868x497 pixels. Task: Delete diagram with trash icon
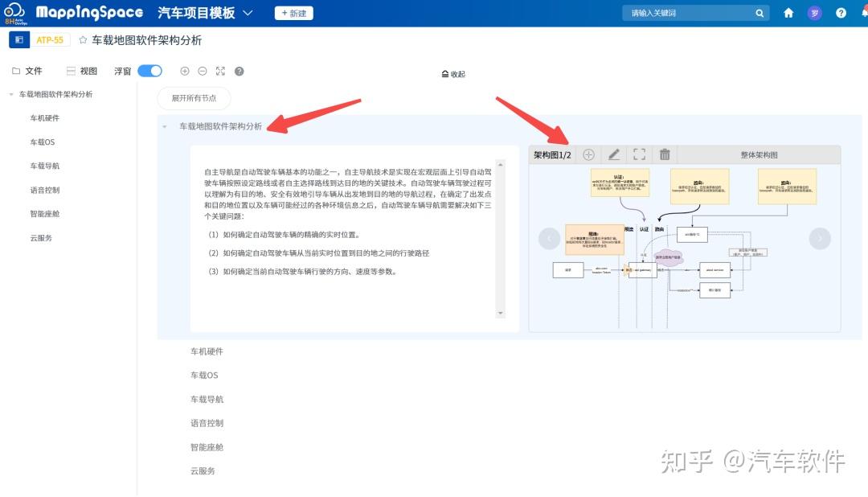(665, 154)
